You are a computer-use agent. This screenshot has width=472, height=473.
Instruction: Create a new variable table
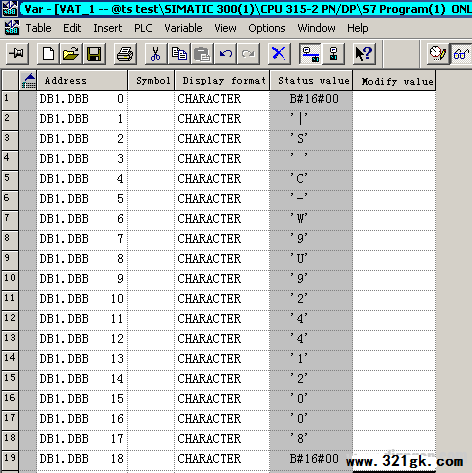click(48, 53)
